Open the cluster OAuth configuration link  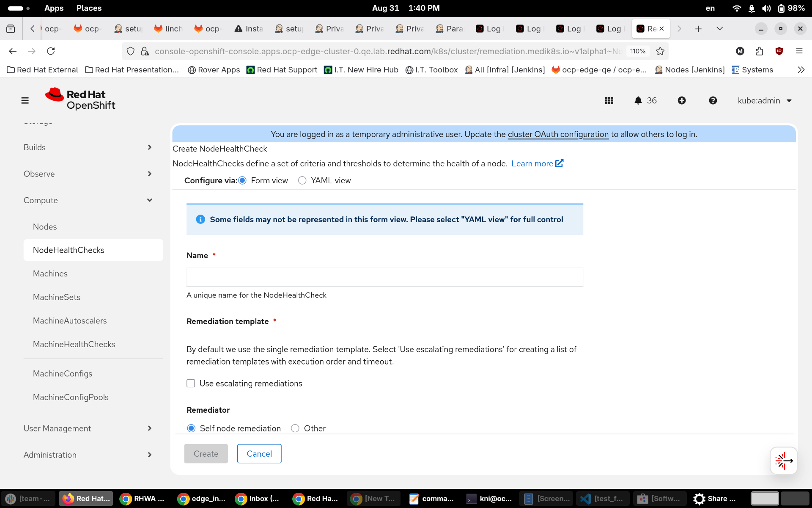point(558,134)
